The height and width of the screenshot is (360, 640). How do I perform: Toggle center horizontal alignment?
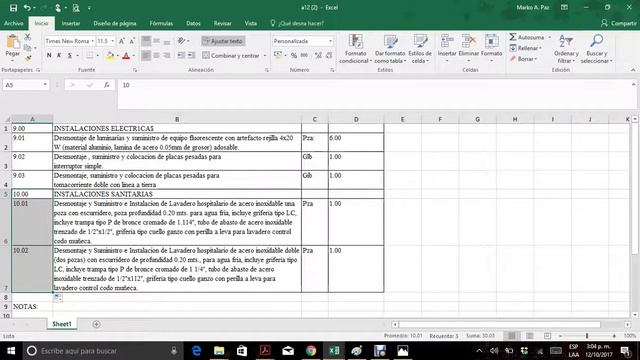click(156, 55)
